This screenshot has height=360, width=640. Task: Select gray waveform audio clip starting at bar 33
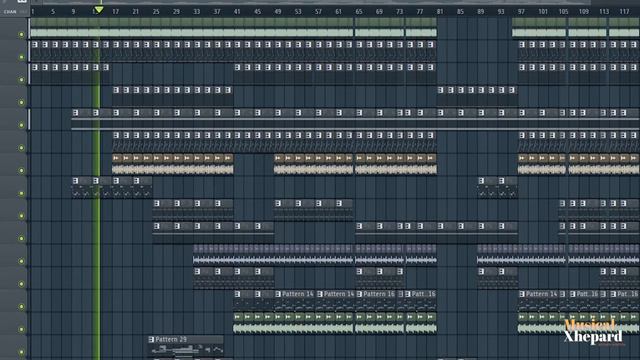273,255
